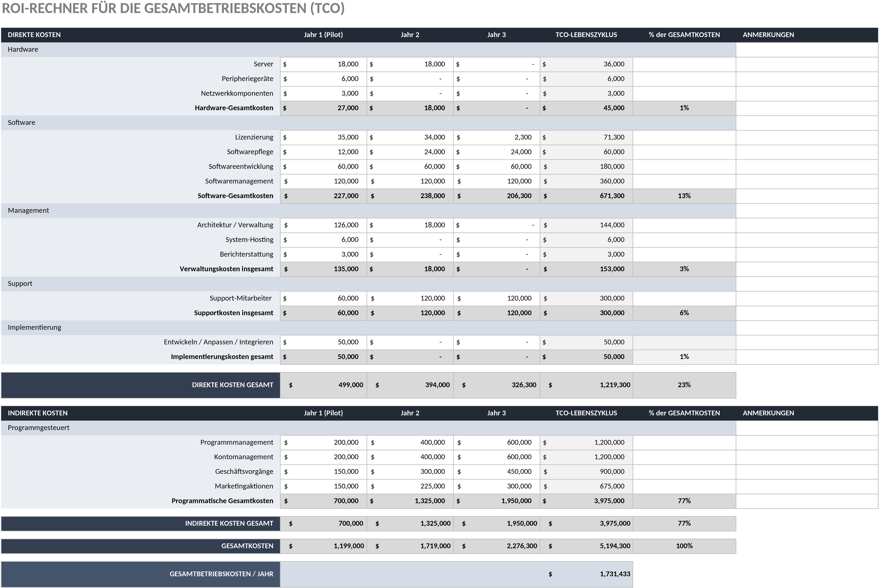Image resolution: width=879 pixels, height=588 pixels.
Task: Select Programmatische Gesamtkosten TCO 3,975,000
Action: (586, 501)
